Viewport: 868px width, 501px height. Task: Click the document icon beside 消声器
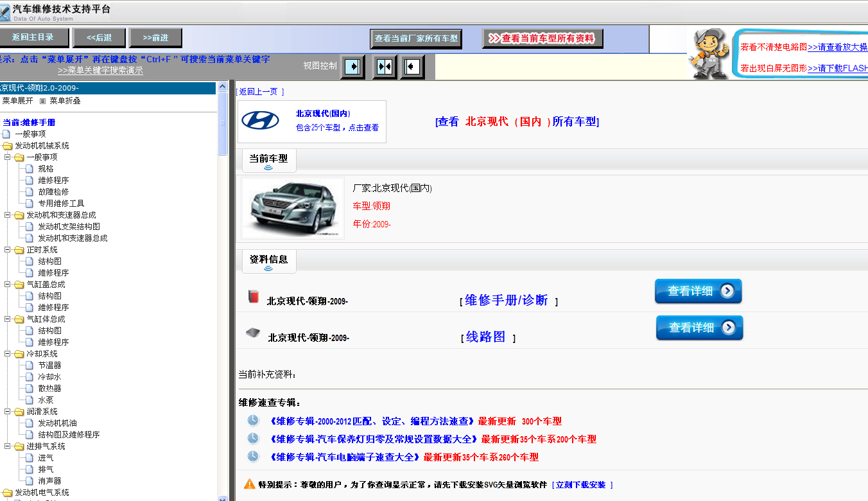(x=30, y=481)
